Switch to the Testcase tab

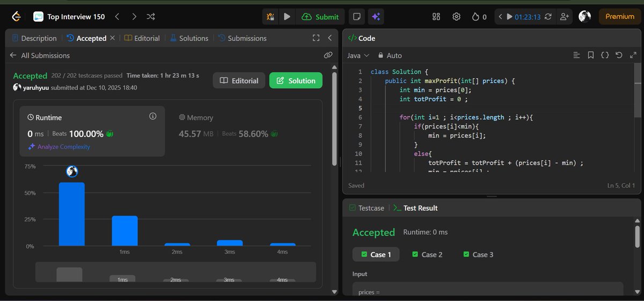click(x=367, y=208)
